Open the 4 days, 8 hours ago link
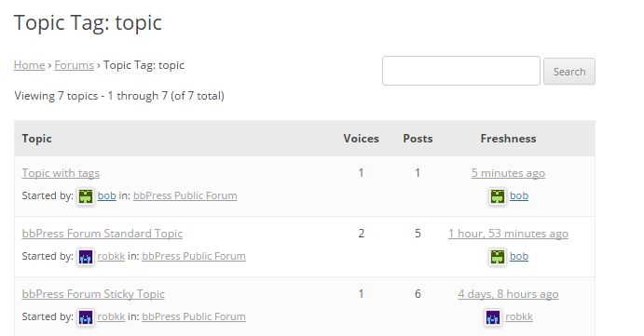 click(x=508, y=294)
